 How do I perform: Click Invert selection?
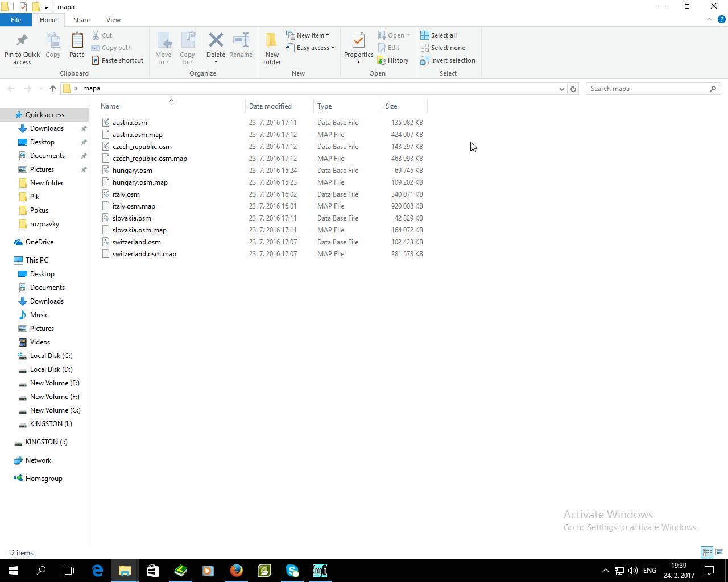[448, 60]
